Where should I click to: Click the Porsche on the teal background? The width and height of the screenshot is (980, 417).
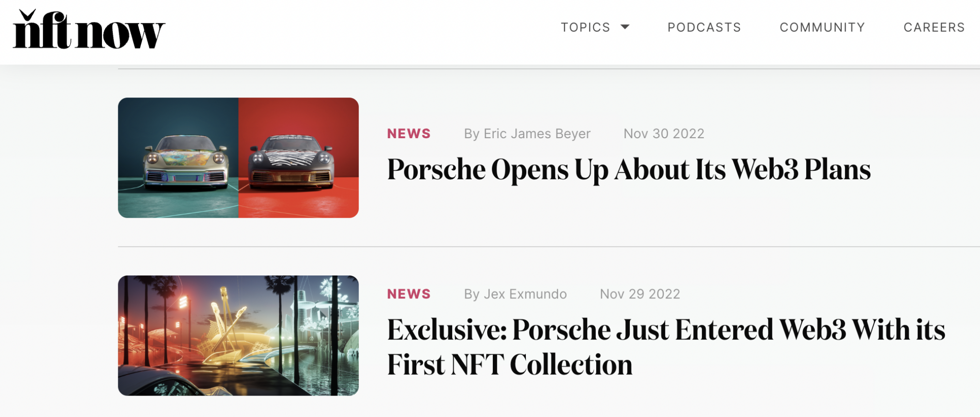tap(186, 163)
